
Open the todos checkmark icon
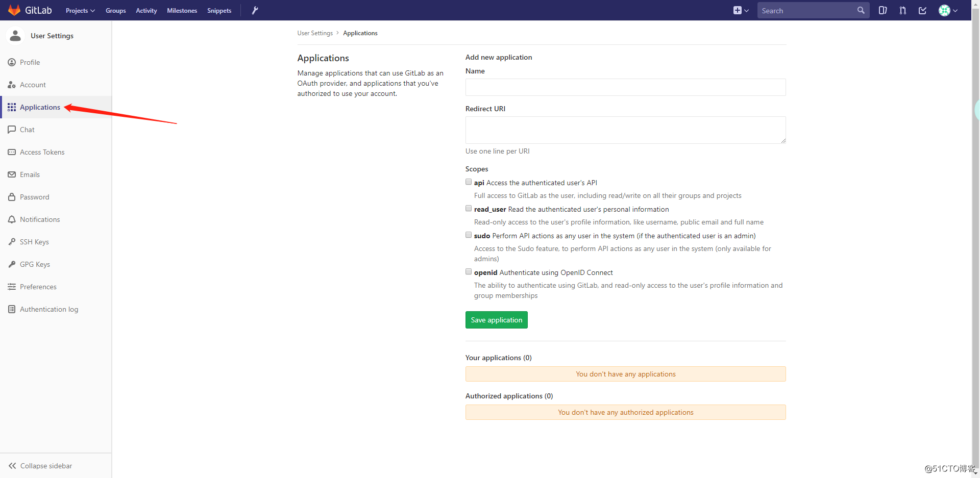click(922, 10)
